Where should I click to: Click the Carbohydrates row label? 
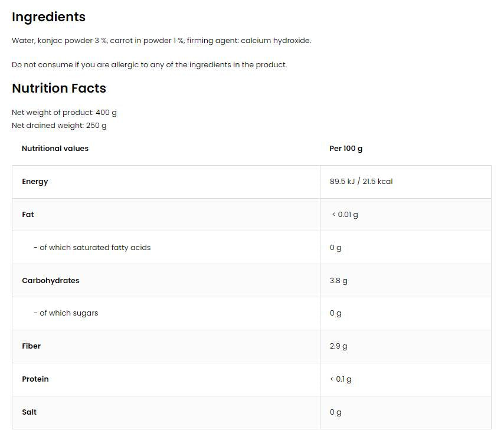50,281
